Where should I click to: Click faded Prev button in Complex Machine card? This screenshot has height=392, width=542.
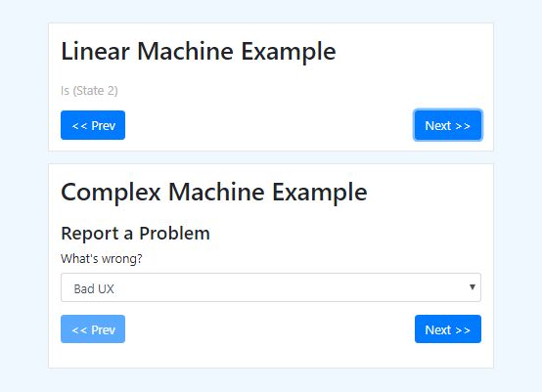tap(93, 329)
